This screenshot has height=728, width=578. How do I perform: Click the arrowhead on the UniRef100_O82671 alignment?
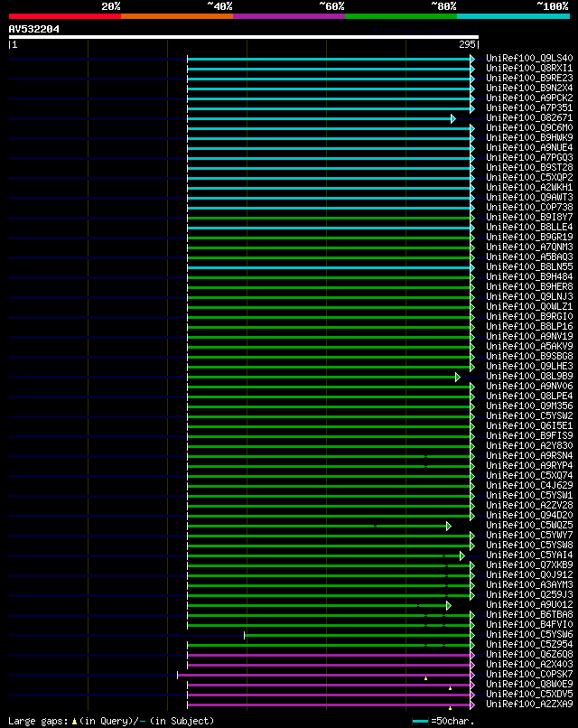point(453,119)
